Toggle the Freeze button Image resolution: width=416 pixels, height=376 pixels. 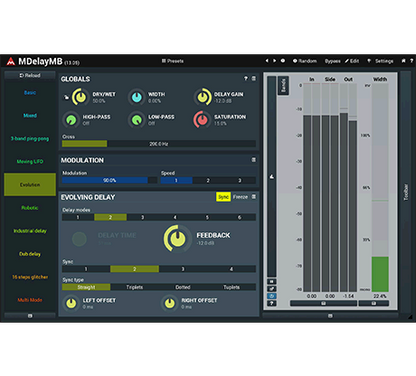coord(240,197)
